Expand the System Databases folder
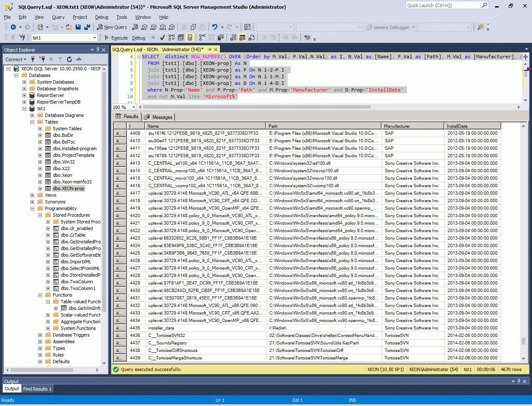Viewport: 532px width, 406px height. point(25,82)
